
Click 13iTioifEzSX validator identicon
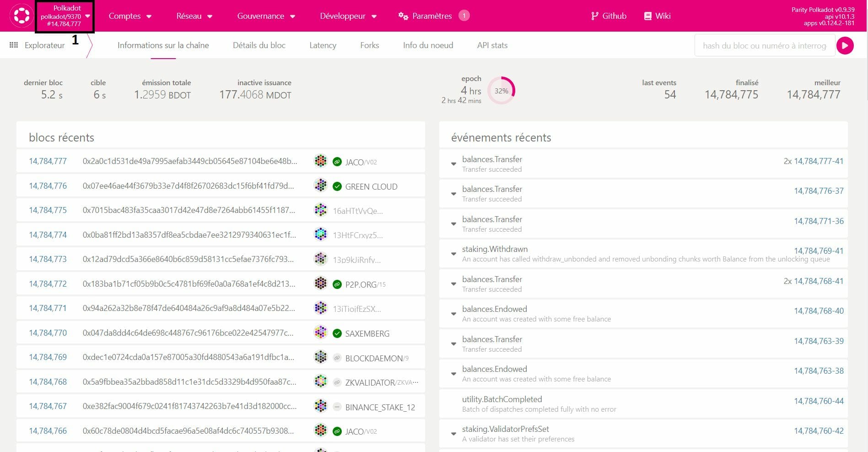(x=321, y=308)
